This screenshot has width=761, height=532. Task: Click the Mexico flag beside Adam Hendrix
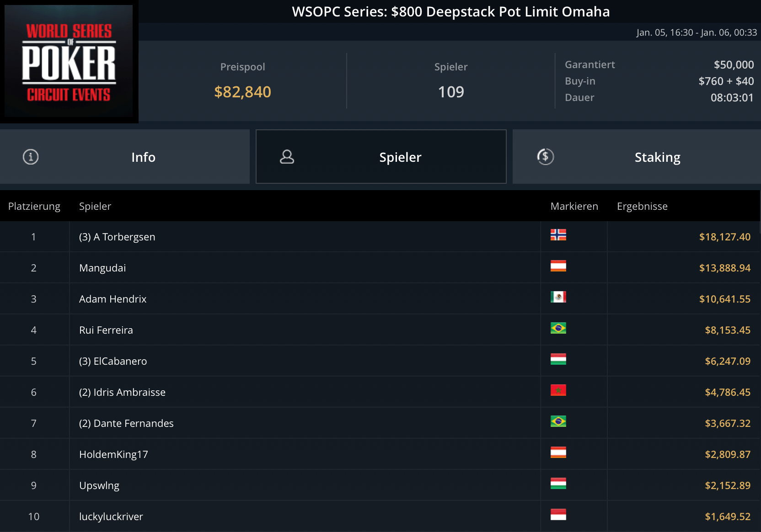coord(558,297)
